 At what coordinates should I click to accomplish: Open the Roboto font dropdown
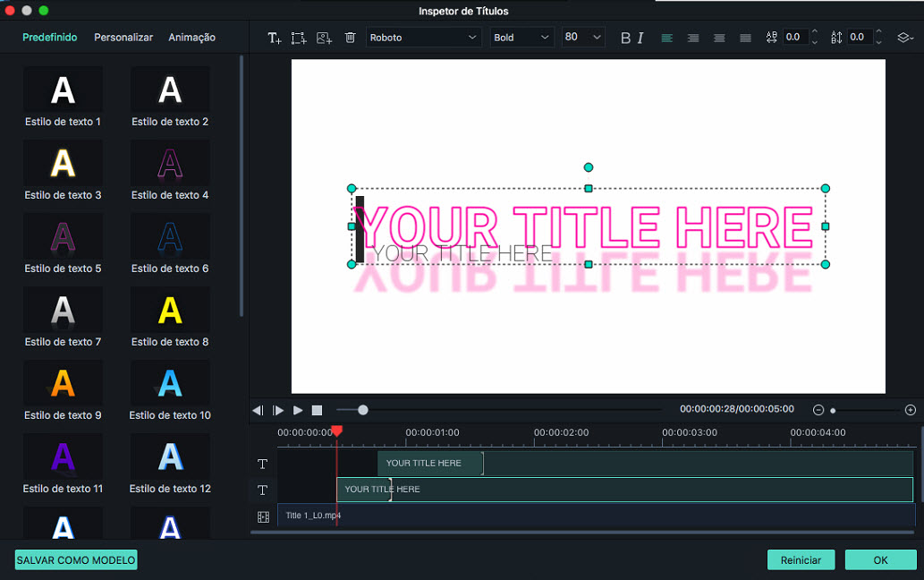pyautogui.click(x=424, y=37)
